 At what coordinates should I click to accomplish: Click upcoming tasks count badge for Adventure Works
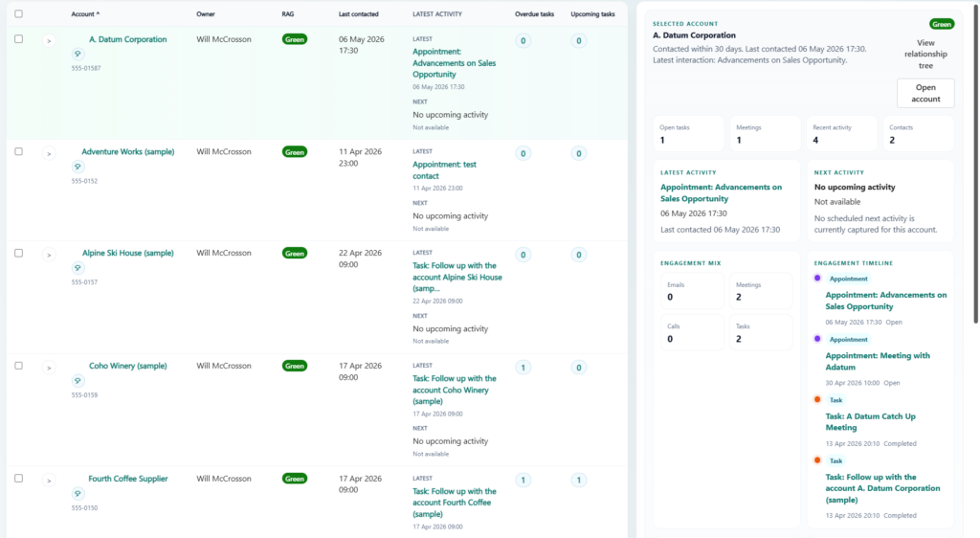[x=579, y=154]
